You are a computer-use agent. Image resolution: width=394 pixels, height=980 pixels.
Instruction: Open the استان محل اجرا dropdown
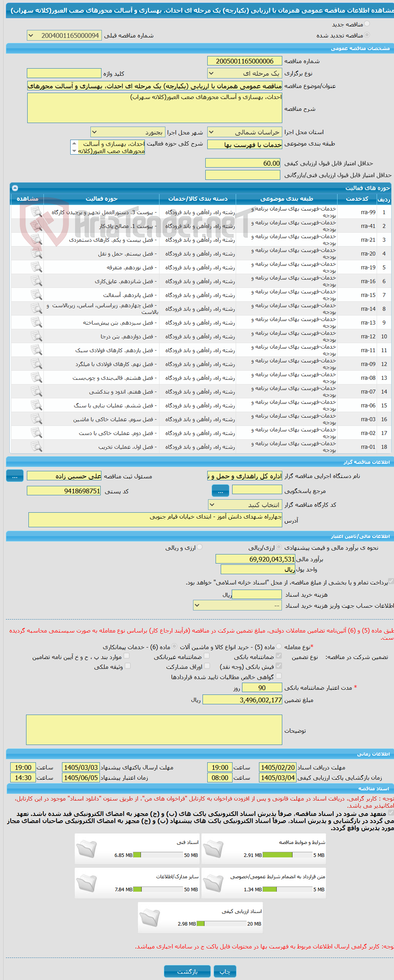[x=245, y=132]
